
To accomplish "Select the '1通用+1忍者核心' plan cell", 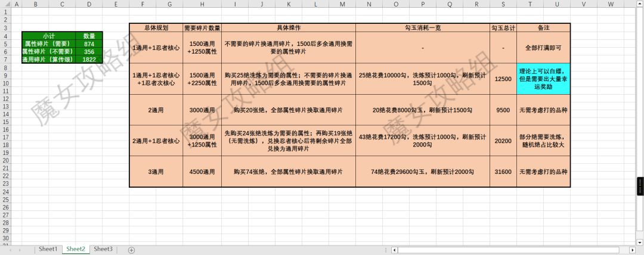I will click(x=156, y=48).
